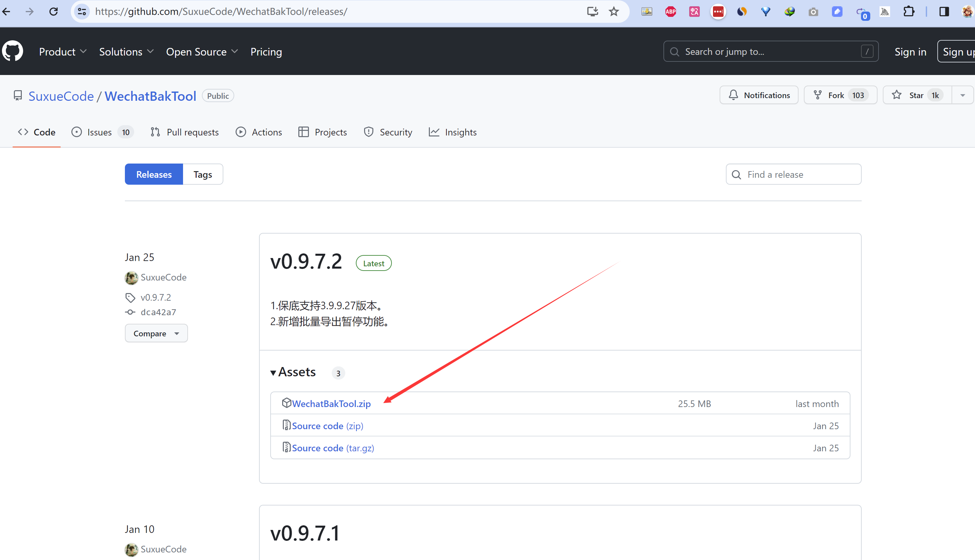The image size is (975, 560).
Task: Click the GitHub logo in the header
Action: pos(13,51)
